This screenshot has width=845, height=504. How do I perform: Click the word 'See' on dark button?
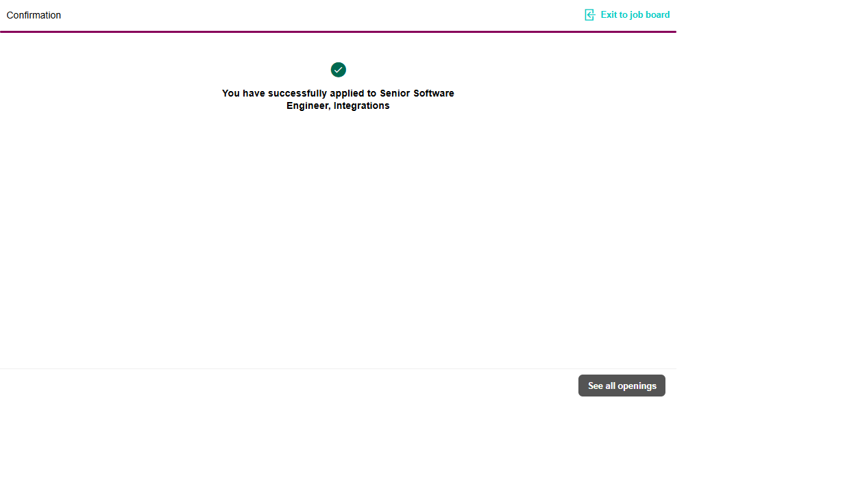(596, 386)
